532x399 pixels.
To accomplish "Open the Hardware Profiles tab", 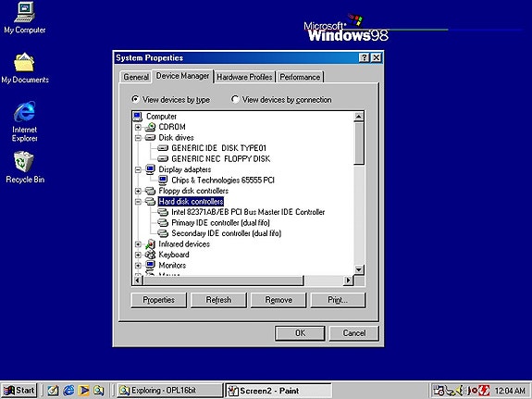I will [x=244, y=77].
